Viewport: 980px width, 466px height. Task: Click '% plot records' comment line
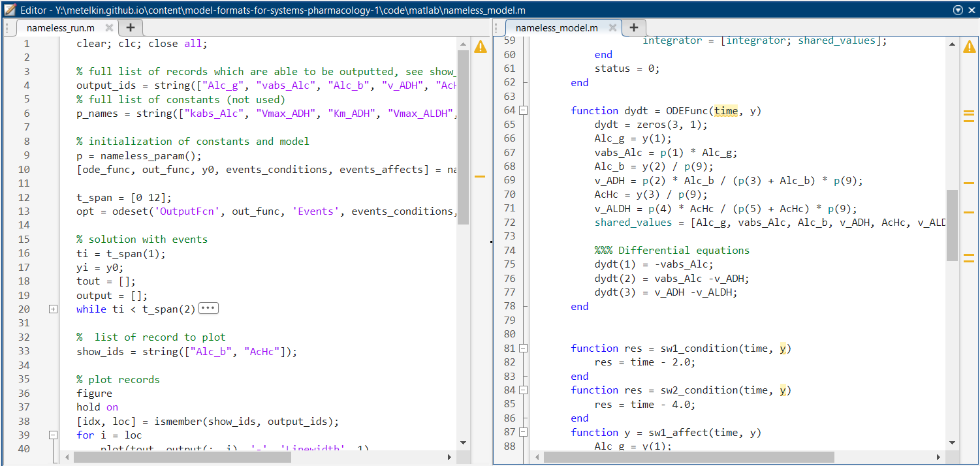[x=118, y=380]
